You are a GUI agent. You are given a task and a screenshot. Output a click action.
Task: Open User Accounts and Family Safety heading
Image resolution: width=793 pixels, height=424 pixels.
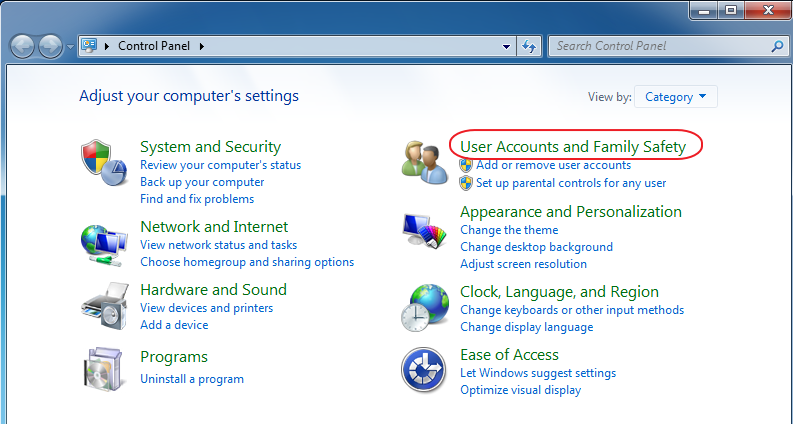573,147
